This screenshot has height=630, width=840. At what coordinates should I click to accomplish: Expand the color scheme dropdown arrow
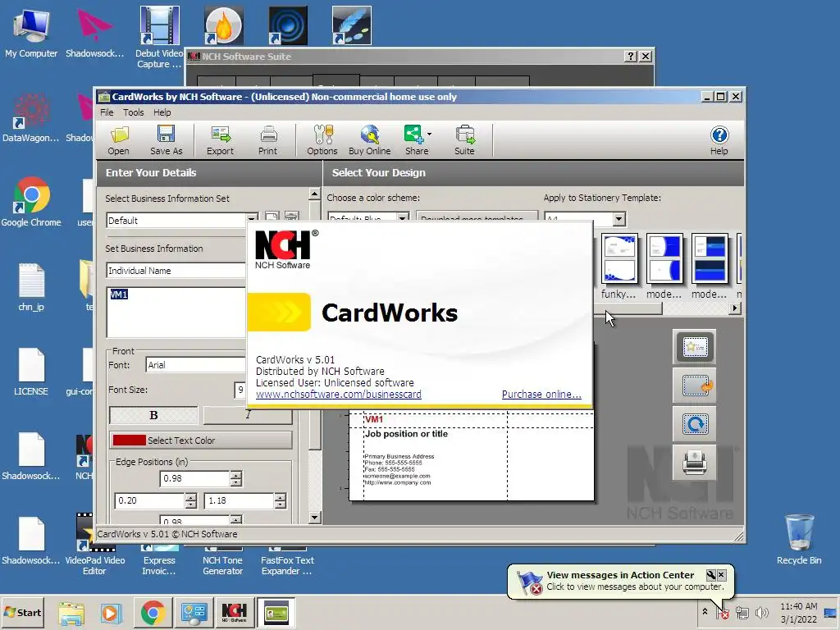tap(403, 217)
